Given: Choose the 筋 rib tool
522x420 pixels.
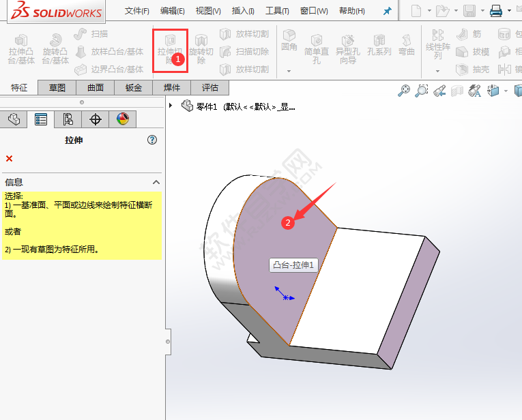Looking at the screenshot, I should (x=469, y=34).
